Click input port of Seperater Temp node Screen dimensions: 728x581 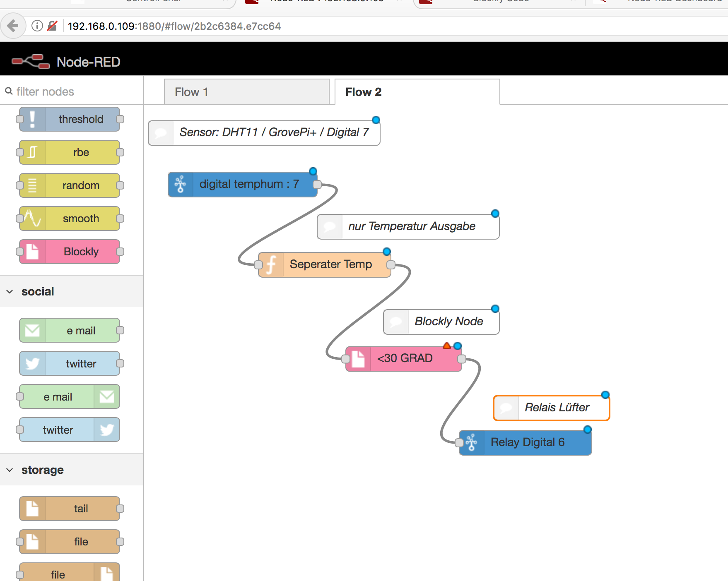tap(258, 265)
